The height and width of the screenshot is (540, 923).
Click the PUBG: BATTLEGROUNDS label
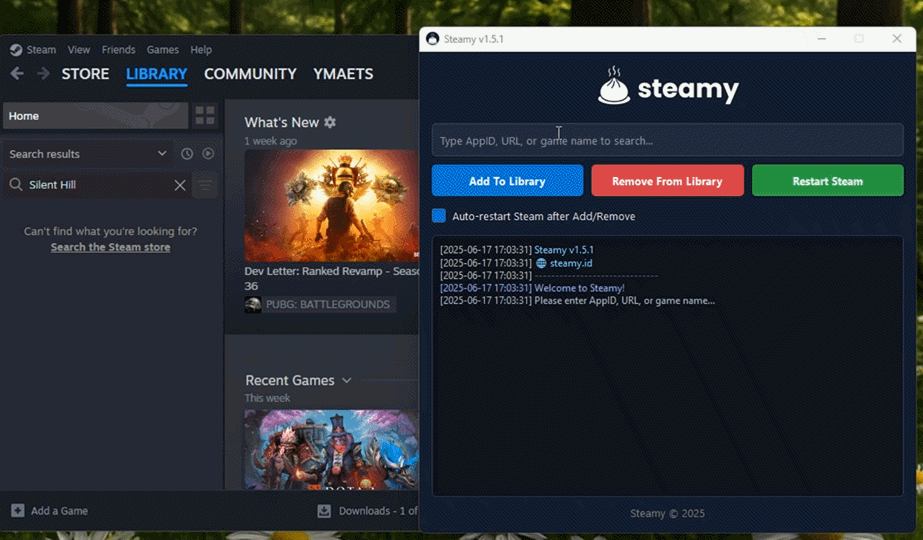(328, 304)
